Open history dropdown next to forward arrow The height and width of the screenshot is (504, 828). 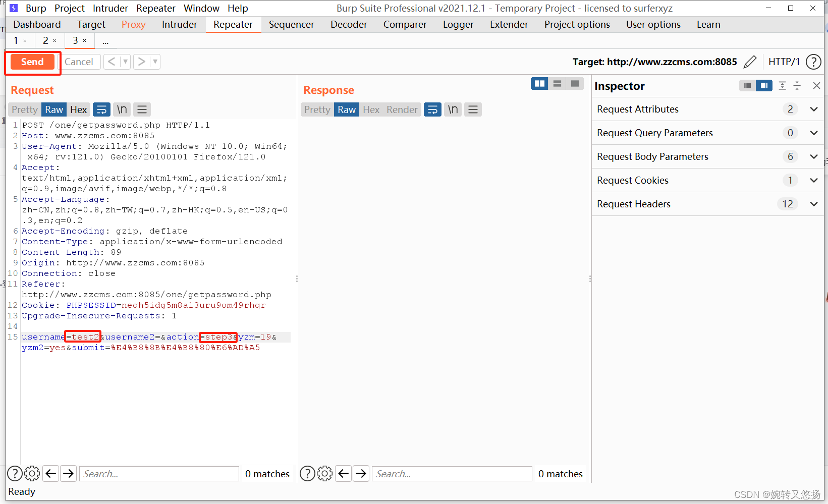point(155,62)
